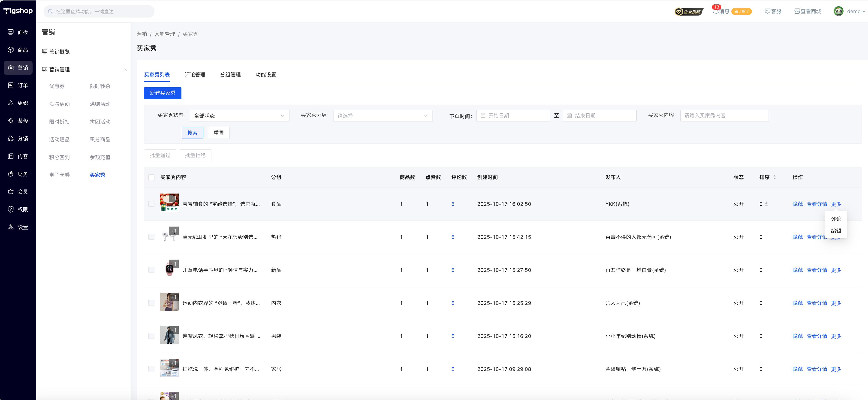
Task: Toggle the select-all checkbox in table header
Action: point(151,177)
